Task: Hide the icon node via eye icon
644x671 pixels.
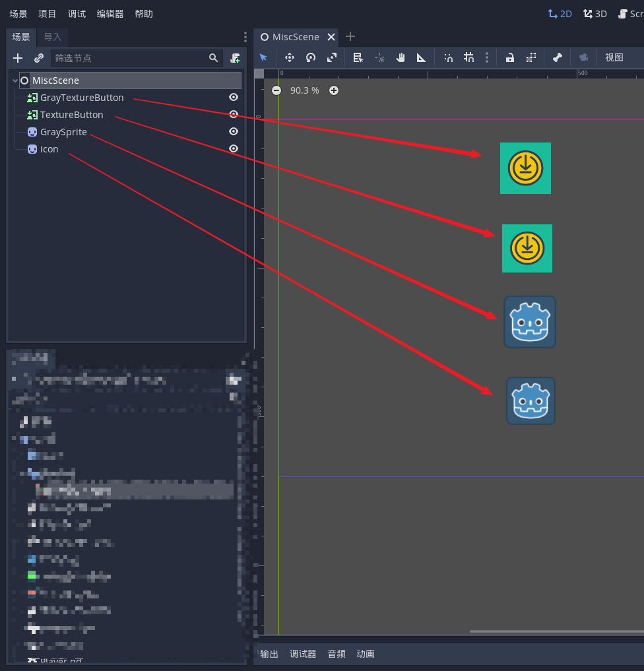Action: [233, 148]
